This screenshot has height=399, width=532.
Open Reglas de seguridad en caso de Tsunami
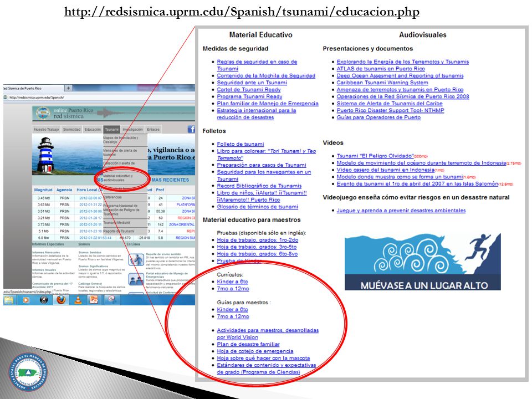[x=257, y=65]
